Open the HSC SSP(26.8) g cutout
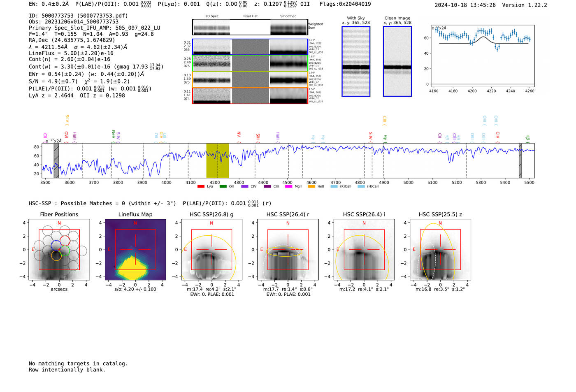Screen dimensions: 576x392 click(x=211, y=250)
